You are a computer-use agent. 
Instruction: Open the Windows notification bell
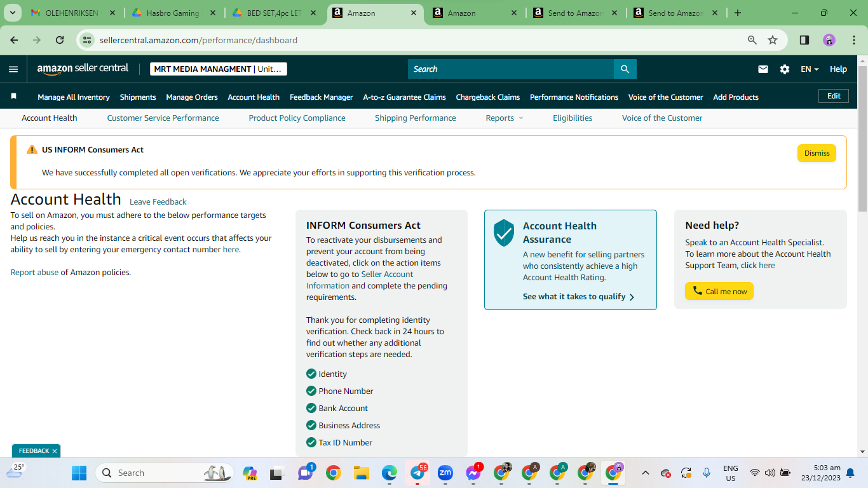[850, 473]
